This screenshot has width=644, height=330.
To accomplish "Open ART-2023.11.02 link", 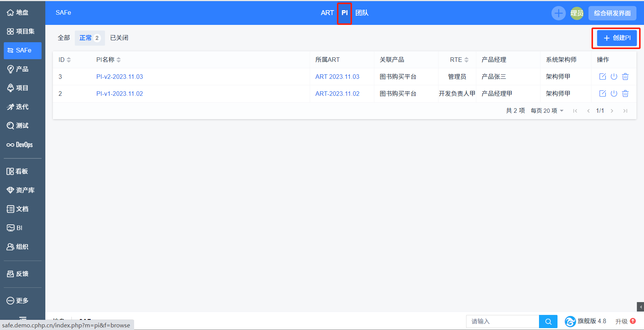I will (337, 94).
